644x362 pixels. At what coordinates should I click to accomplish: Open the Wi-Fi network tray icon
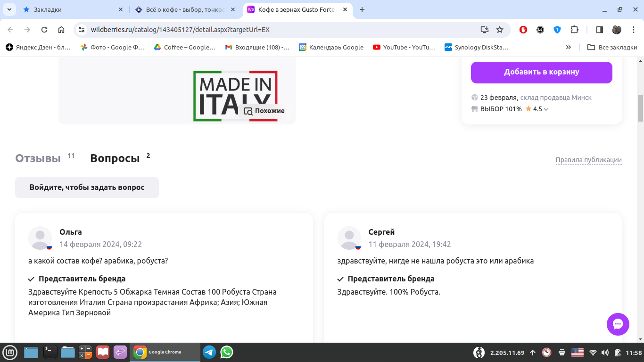[x=593, y=353]
